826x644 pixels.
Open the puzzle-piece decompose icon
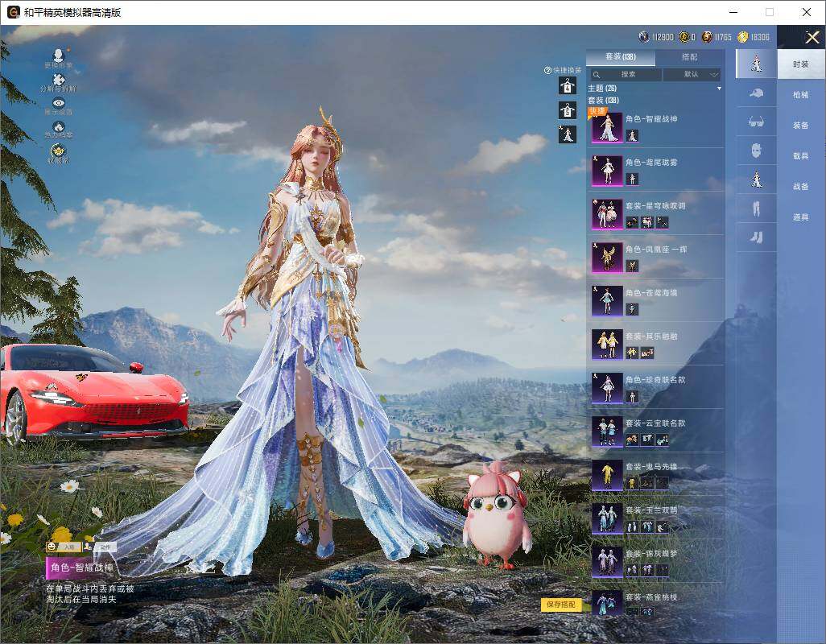[59, 82]
